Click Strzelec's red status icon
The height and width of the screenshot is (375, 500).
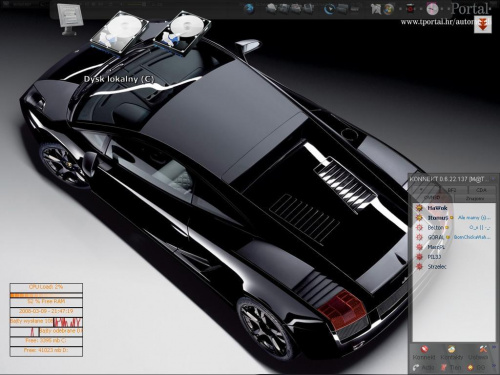[419, 267]
